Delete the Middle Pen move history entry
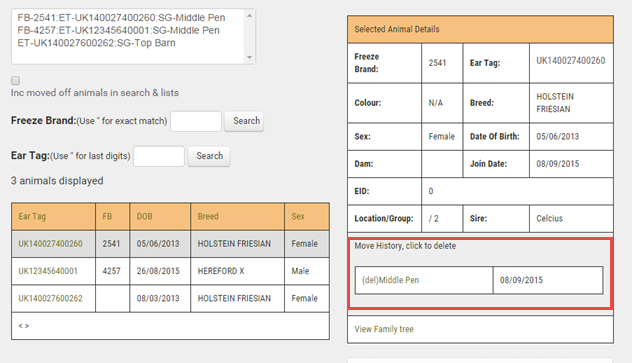Screen dimensions: 632x363 390,280
